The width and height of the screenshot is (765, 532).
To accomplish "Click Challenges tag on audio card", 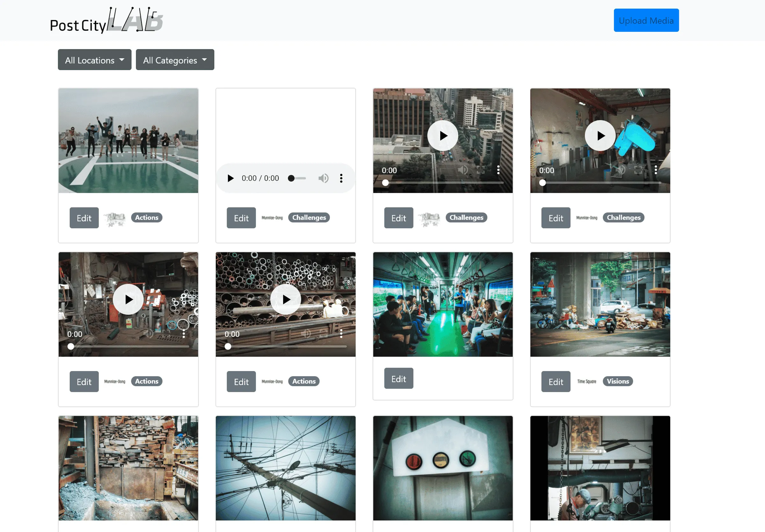I will coord(309,217).
